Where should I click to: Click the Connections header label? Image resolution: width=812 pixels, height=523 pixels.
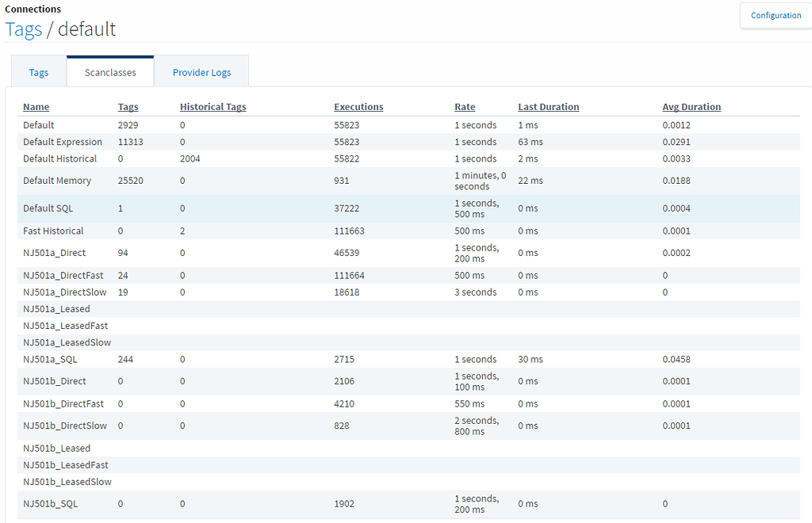(x=33, y=9)
